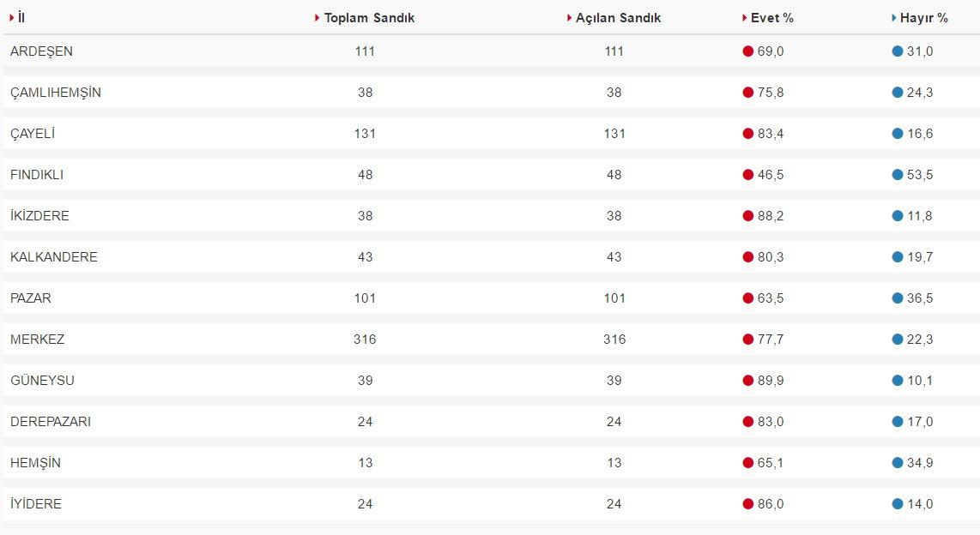Open the ÇAMLIHEMŞİN district row
Viewport: 980px width, 535px height.
[56, 93]
